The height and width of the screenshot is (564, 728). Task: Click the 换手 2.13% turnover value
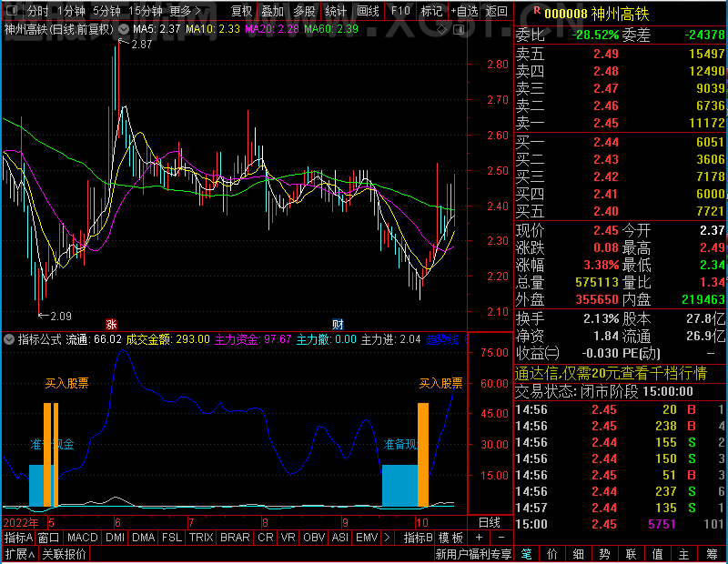pos(602,319)
